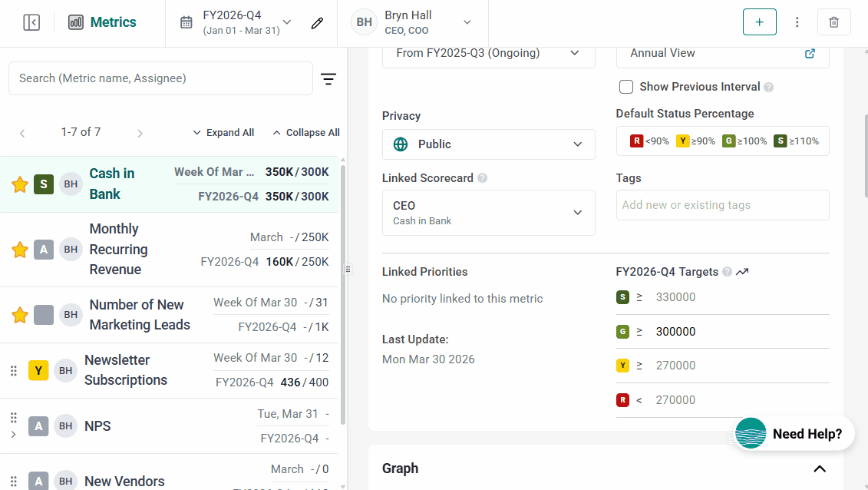Toggle star on Monthly Recurring Revenue

pyautogui.click(x=20, y=250)
